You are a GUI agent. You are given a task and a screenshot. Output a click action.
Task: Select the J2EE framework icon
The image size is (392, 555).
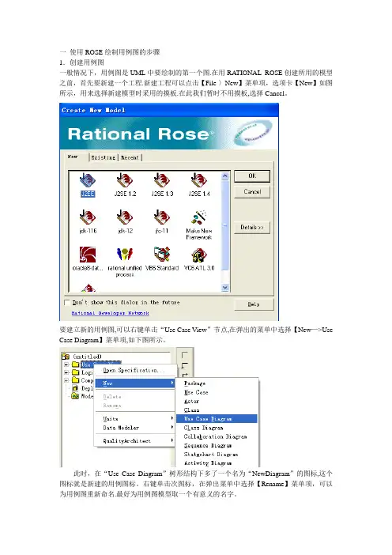[x=88, y=180]
